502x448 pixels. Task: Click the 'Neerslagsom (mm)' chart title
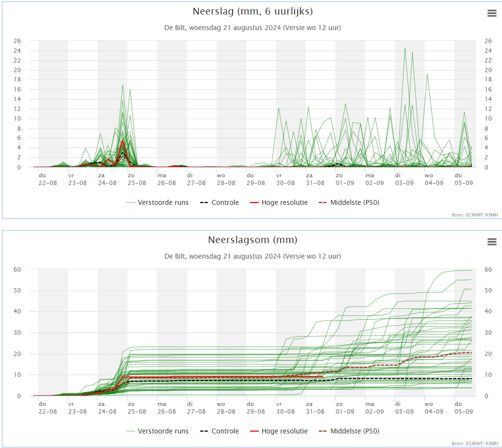pos(252,240)
